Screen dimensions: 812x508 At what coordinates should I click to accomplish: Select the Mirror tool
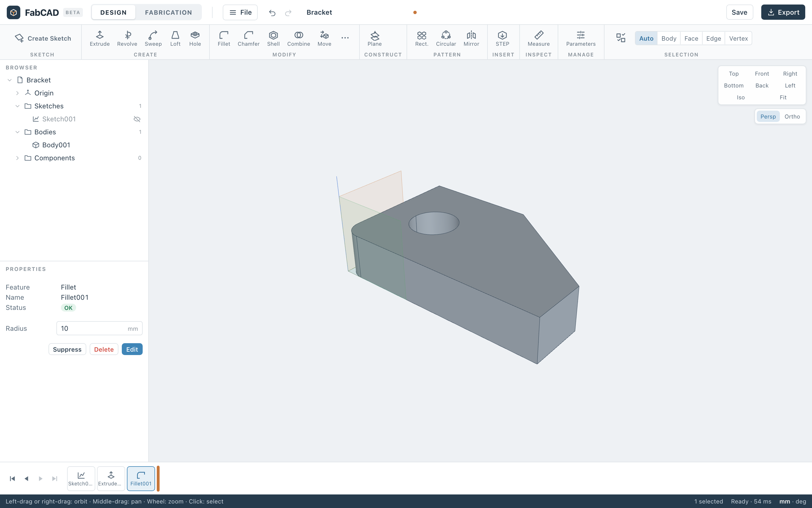(x=471, y=39)
